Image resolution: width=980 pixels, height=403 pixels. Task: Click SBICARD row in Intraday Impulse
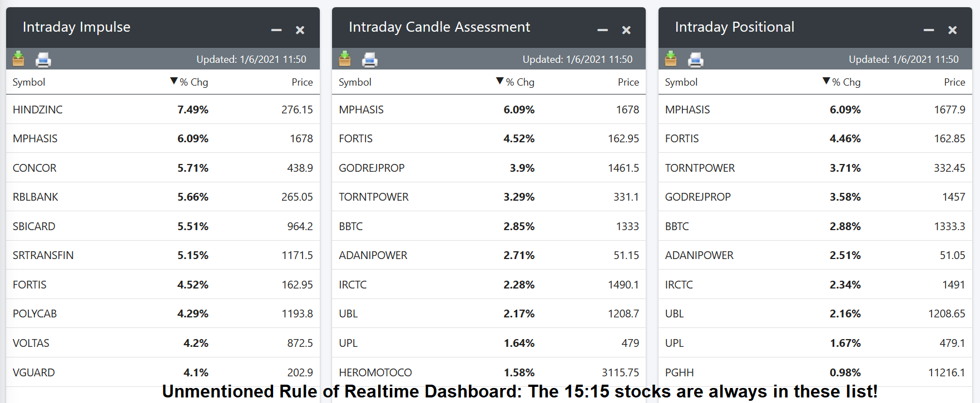pyautogui.click(x=34, y=226)
